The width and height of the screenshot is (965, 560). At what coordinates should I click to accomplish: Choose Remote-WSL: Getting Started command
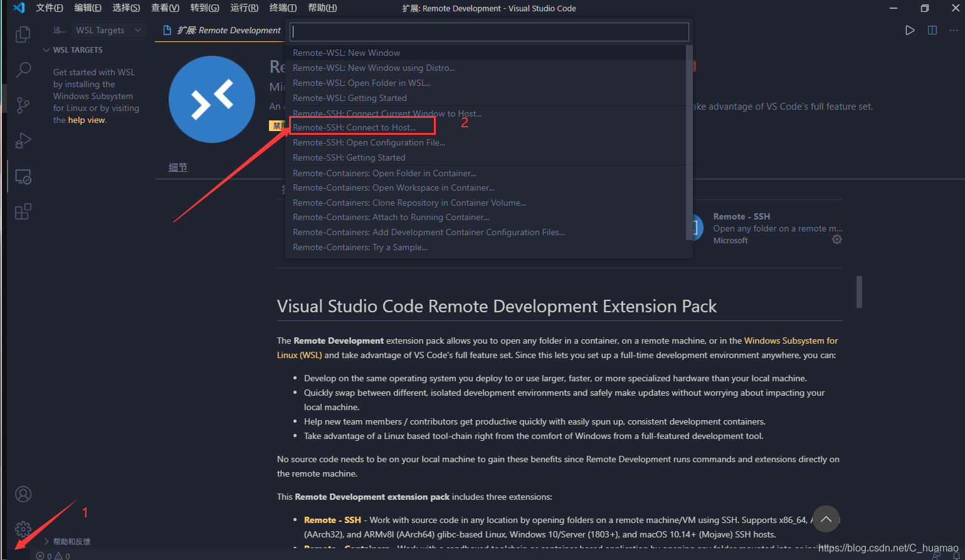point(487,98)
